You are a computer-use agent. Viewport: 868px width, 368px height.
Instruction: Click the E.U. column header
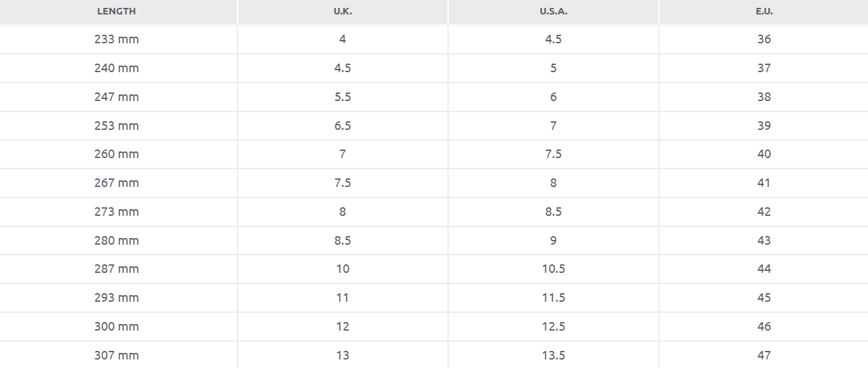764,11
